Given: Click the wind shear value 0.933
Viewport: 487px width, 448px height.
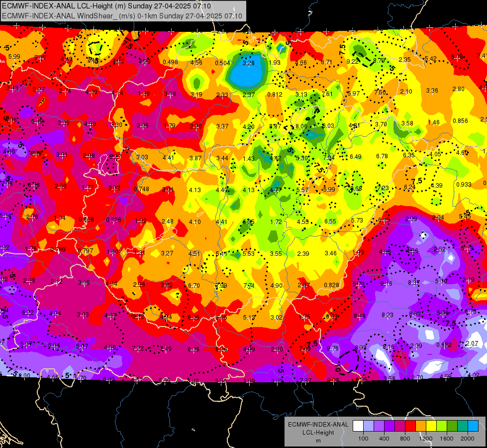Looking at the screenshot, I should [x=464, y=184].
